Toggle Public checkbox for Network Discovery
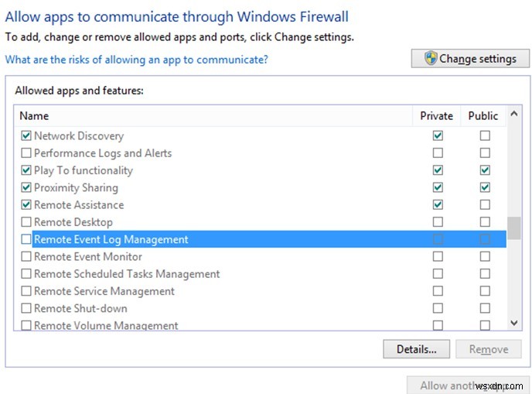 (484, 136)
